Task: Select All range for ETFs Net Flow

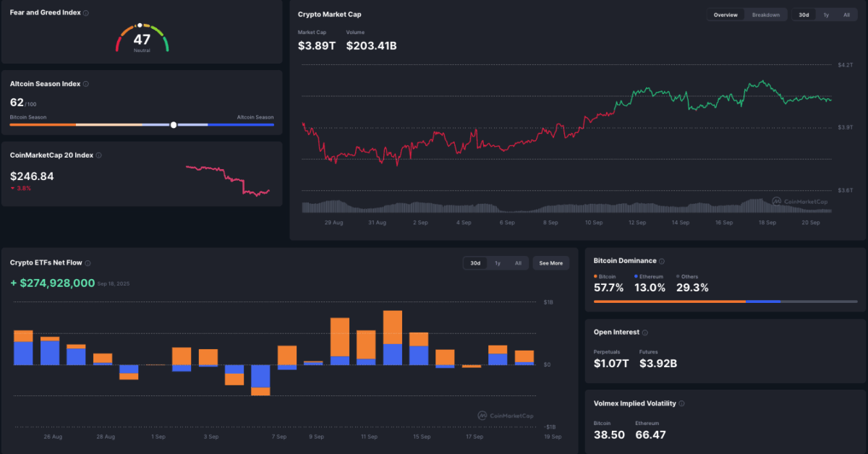Action: pos(518,263)
